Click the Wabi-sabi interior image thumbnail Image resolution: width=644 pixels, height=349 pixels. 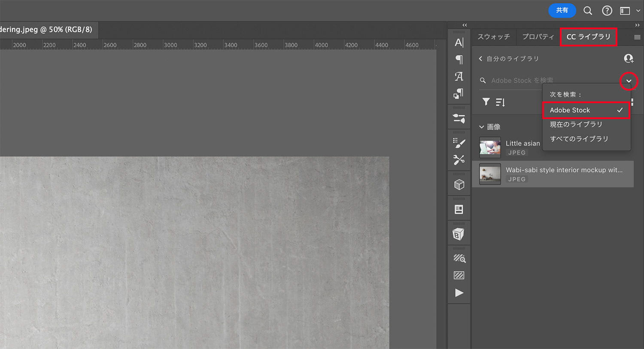490,174
